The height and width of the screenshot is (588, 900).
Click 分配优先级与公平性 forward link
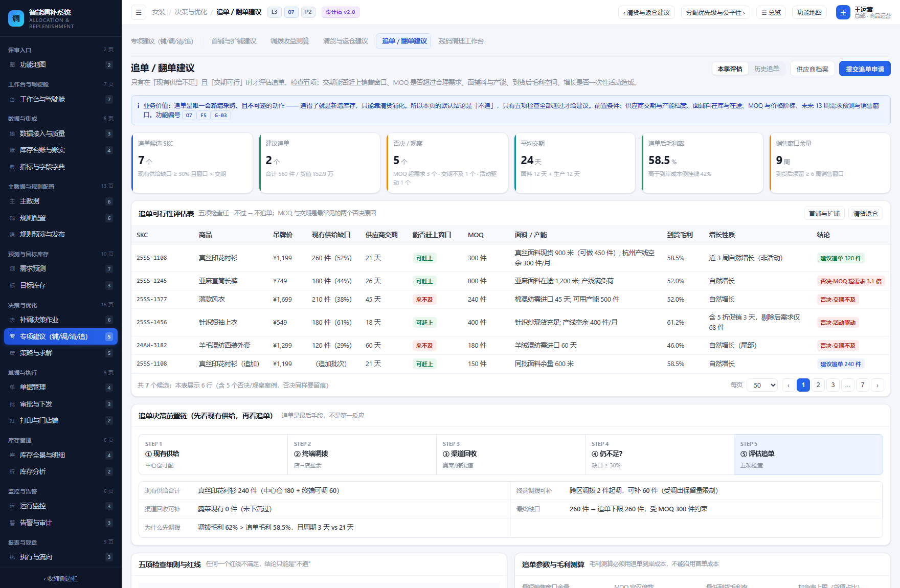coord(715,13)
